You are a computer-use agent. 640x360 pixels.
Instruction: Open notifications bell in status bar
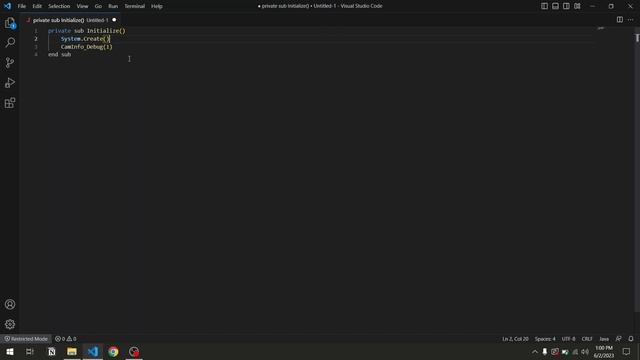[x=631, y=339]
